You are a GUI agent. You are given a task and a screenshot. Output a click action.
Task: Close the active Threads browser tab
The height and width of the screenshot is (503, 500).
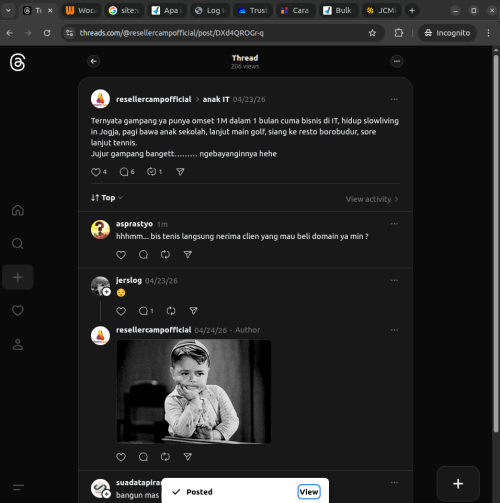pyautogui.click(x=50, y=11)
